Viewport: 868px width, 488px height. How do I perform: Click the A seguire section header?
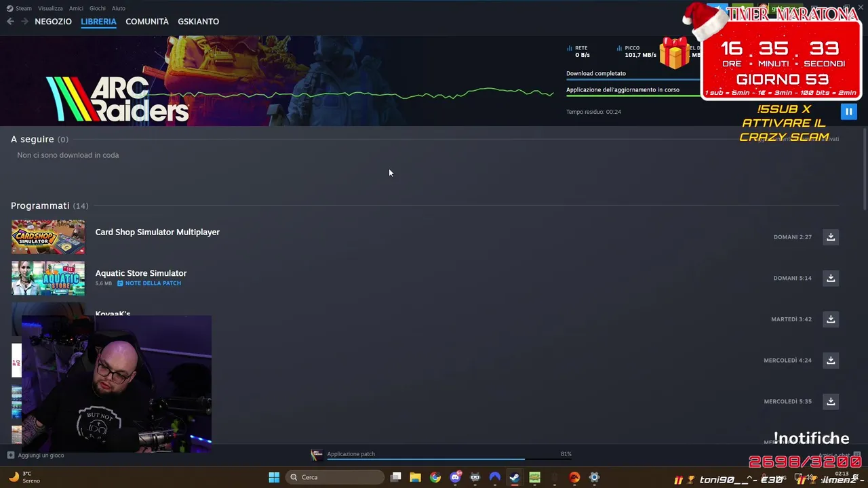(39, 139)
